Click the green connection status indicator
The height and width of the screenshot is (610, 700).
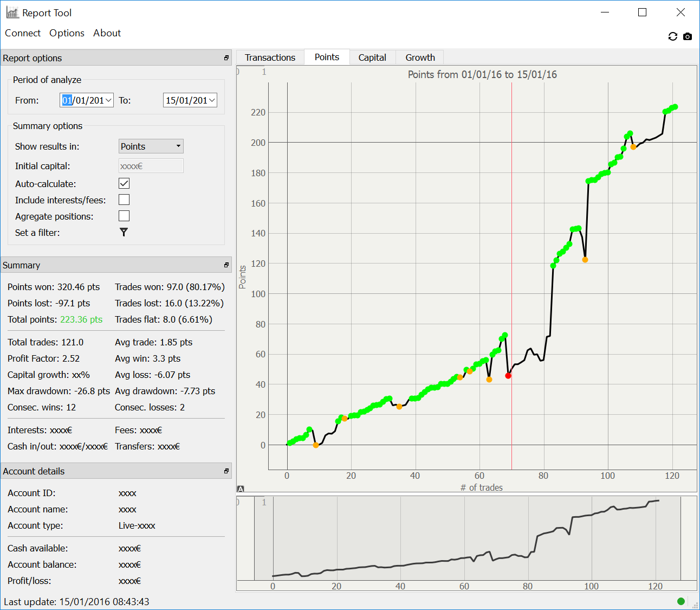(681, 601)
